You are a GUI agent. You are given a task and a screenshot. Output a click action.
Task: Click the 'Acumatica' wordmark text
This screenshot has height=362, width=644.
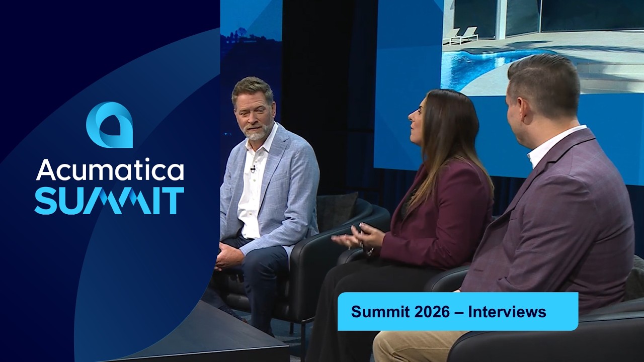(x=110, y=170)
